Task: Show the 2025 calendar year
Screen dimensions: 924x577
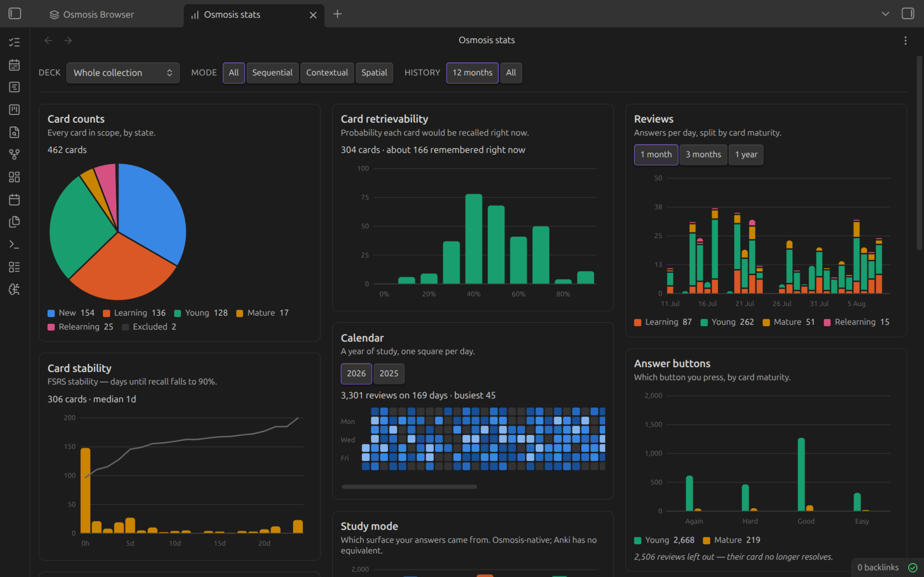Action: coord(388,374)
